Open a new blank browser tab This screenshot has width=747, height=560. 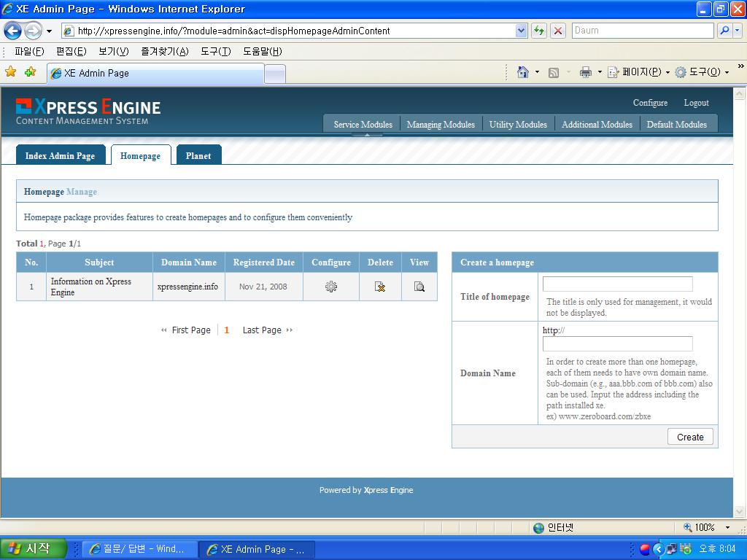[x=275, y=74]
